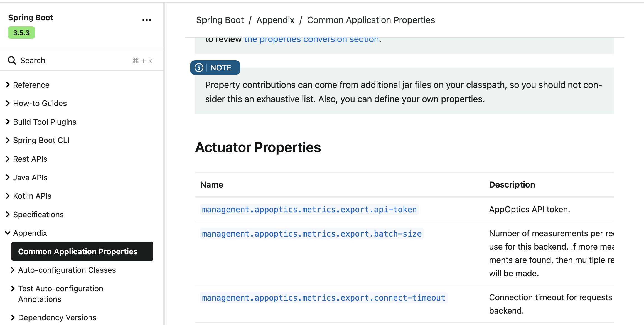
Task: Expand Test Auto-configuration Annotations
Action: [12, 289]
